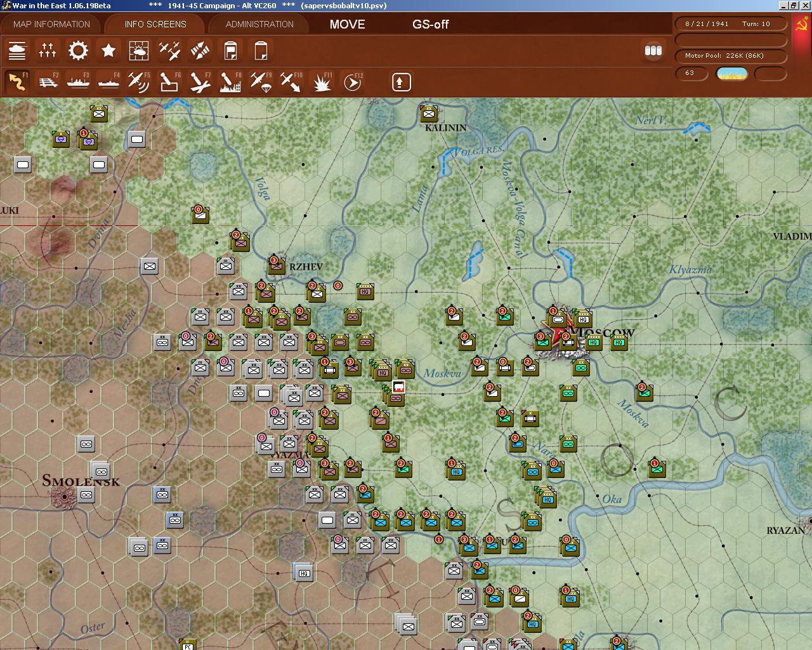
Task: Click the striped crossed arrows info icon
Action: click(x=200, y=50)
